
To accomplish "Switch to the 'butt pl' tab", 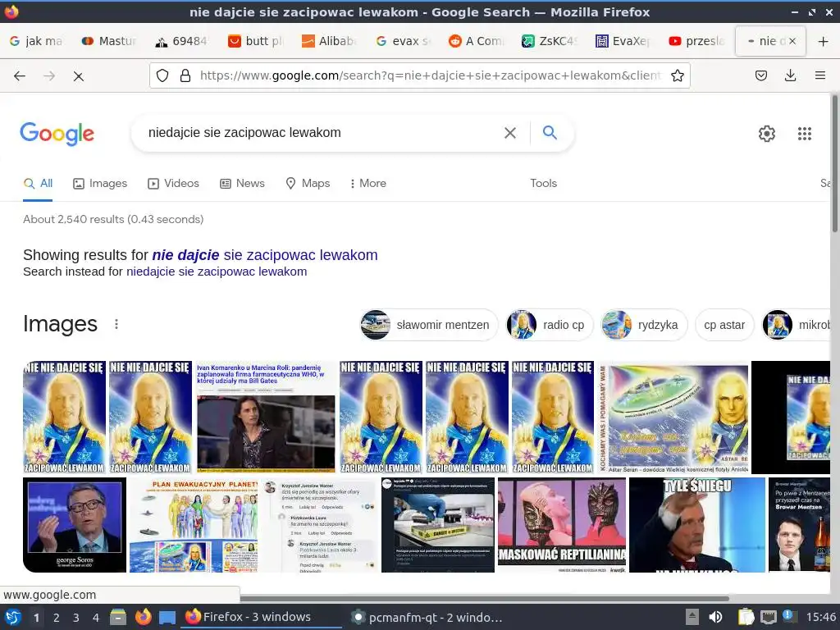I will point(256,41).
